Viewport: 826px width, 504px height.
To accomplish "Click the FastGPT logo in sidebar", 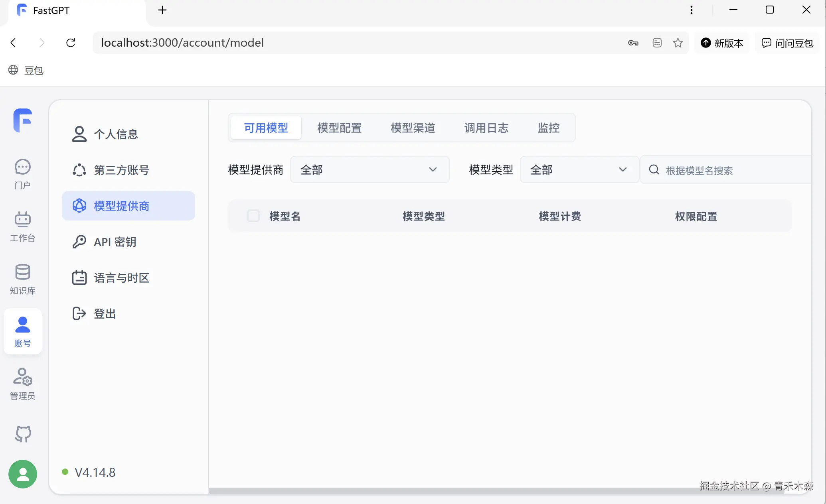I will 23,120.
